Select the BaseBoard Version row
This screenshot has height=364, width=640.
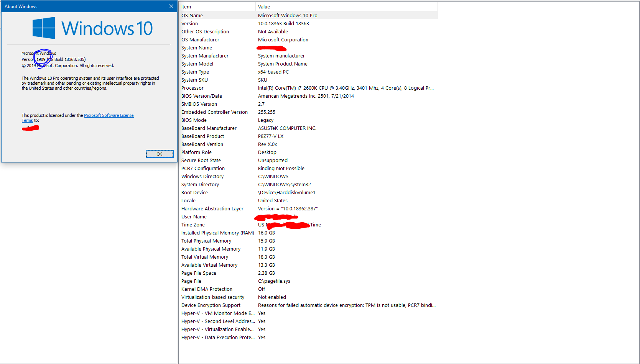[308, 144]
